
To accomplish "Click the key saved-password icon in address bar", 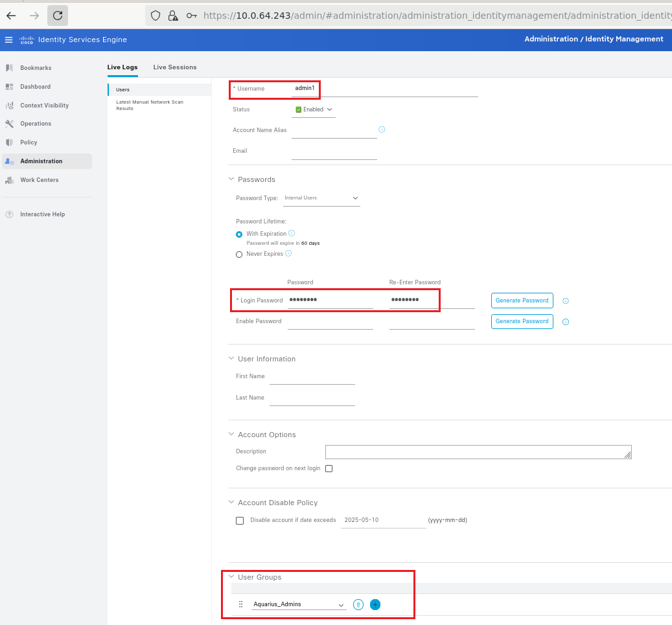I will pos(192,16).
